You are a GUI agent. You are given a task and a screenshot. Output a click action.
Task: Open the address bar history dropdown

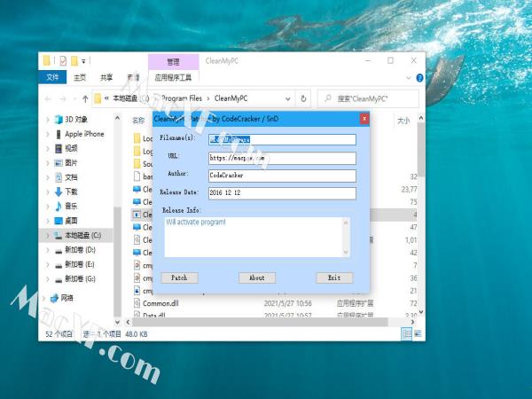click(x=287, y=98)
